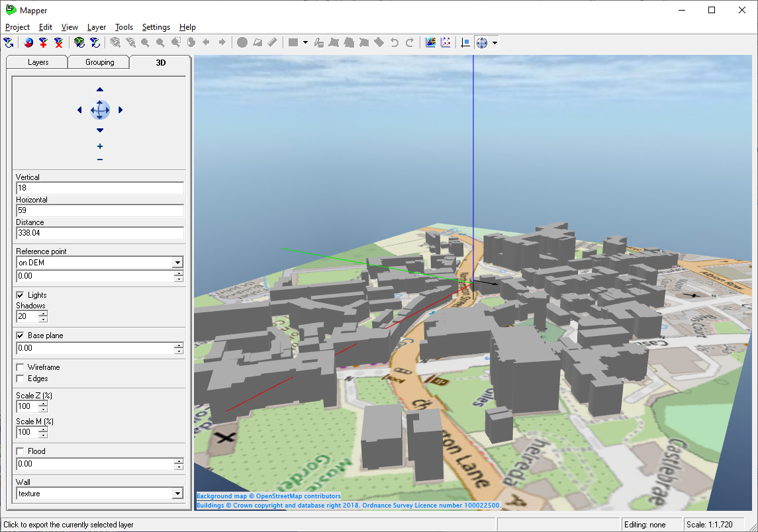758x532 pixels.
Task: Open the Reference point dropdown
Action: (x=177, y=263)
